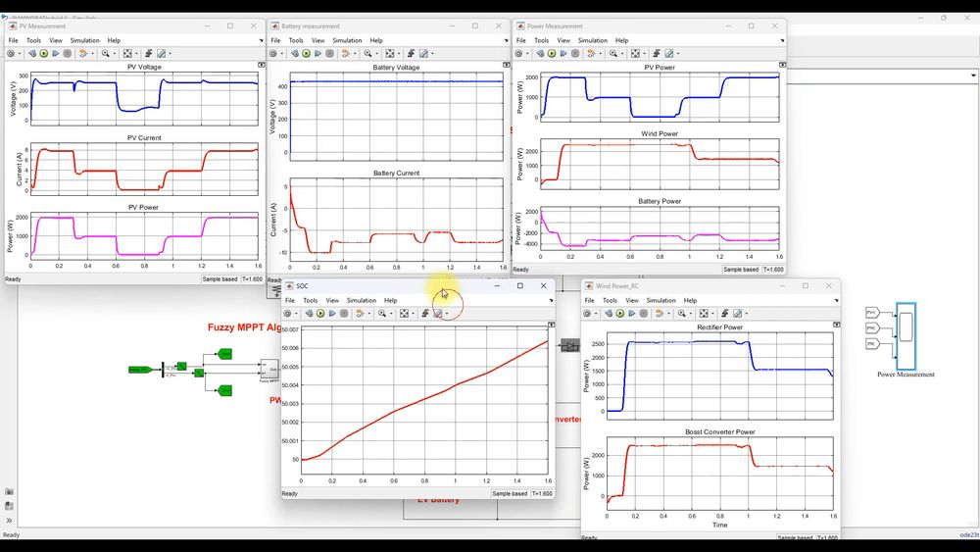Screen dimensions: 980x552
Task: Expand cursor dropdown in Wind Power_RC toolbar
Action: 746,314
